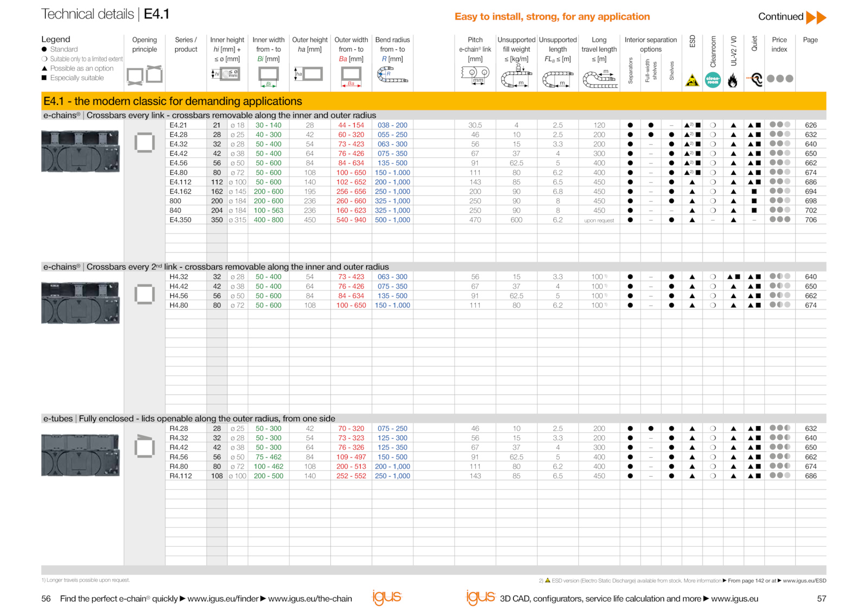This screenshot has width=868, height=614.
Task: Click the e-tubes lid opening-principle icon
Action: tap(144, 446)
